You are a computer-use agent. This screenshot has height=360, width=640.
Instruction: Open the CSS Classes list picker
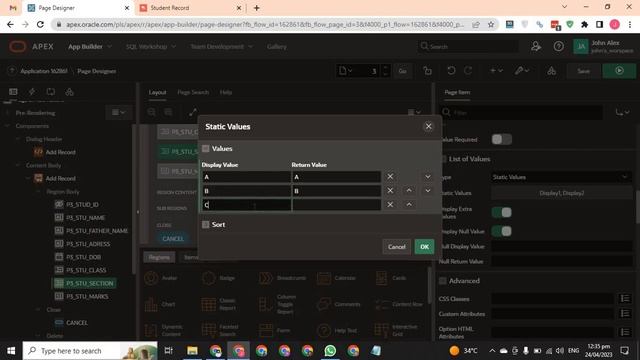624,299
